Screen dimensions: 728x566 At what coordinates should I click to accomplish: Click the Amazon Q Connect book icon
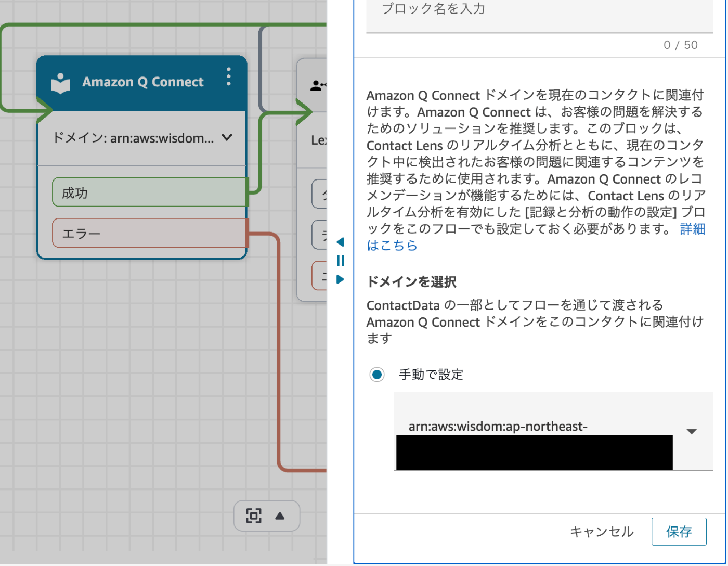coord(61,83)
